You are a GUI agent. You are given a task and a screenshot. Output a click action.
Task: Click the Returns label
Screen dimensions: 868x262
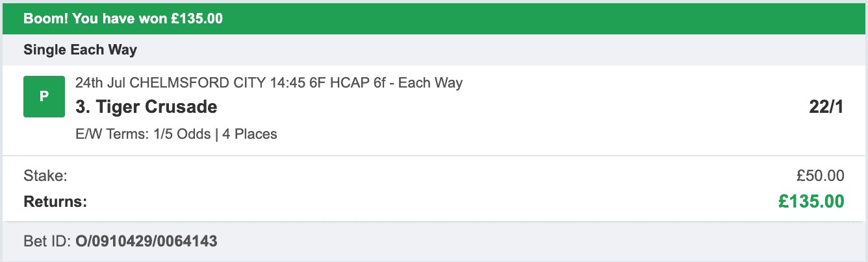point(55,202)
